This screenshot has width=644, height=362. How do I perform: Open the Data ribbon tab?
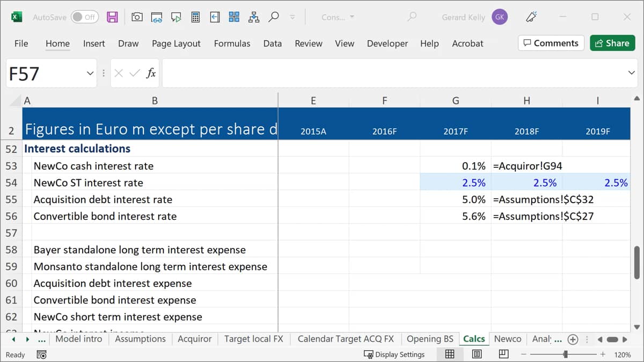tap(273, 43)
